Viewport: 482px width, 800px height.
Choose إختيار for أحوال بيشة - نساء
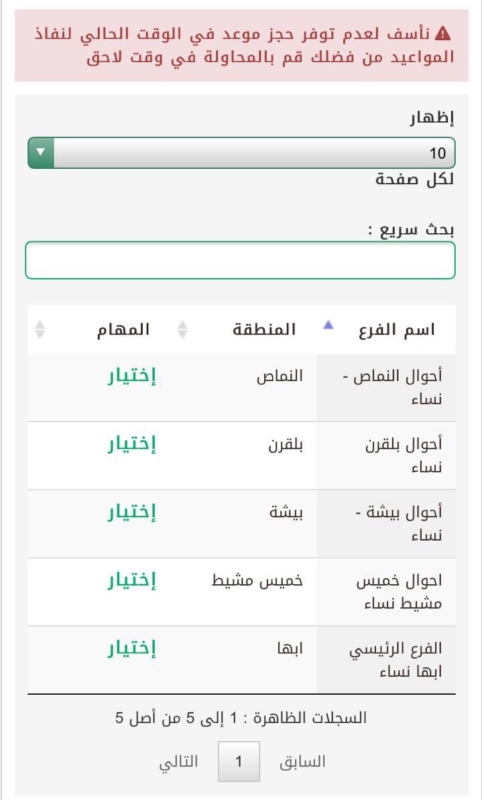click(x=131, y=513)
